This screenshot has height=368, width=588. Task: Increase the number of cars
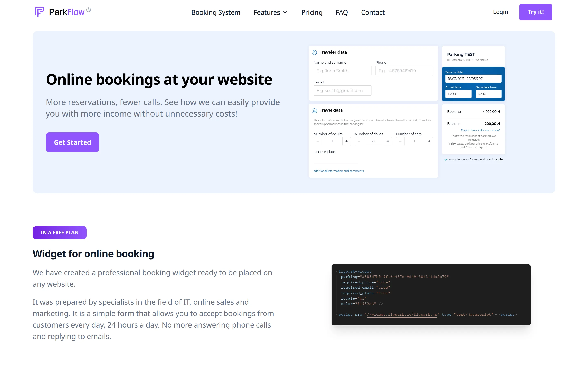point(429,141)
